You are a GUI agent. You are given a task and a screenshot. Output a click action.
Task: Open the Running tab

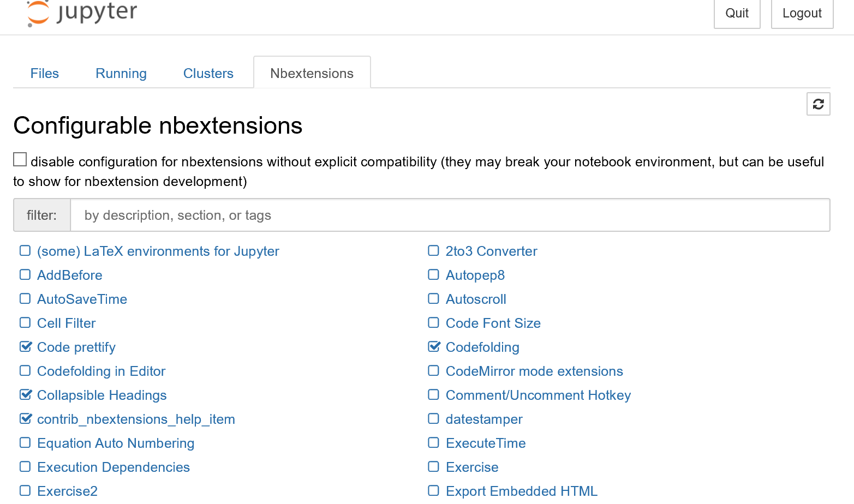click(121, 73)
